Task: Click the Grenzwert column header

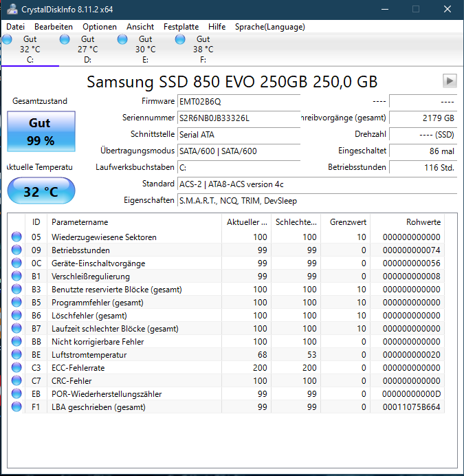Action: pyautogui.click(x=345, y=222)
